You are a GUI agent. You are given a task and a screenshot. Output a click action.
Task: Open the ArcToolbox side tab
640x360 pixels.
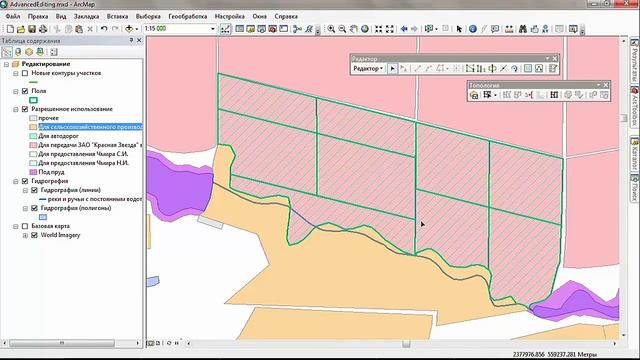[x=635, y=107]
